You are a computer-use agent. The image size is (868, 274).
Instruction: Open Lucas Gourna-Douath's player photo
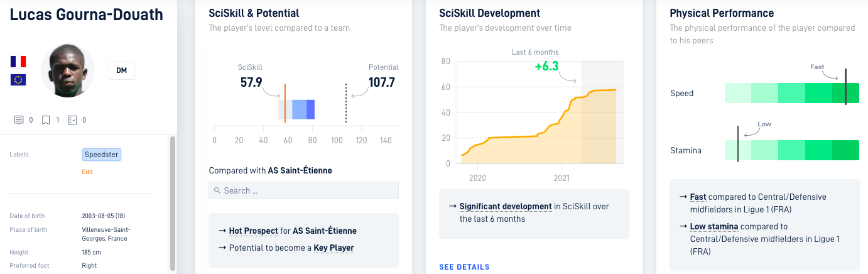click(x=68, y=70)
